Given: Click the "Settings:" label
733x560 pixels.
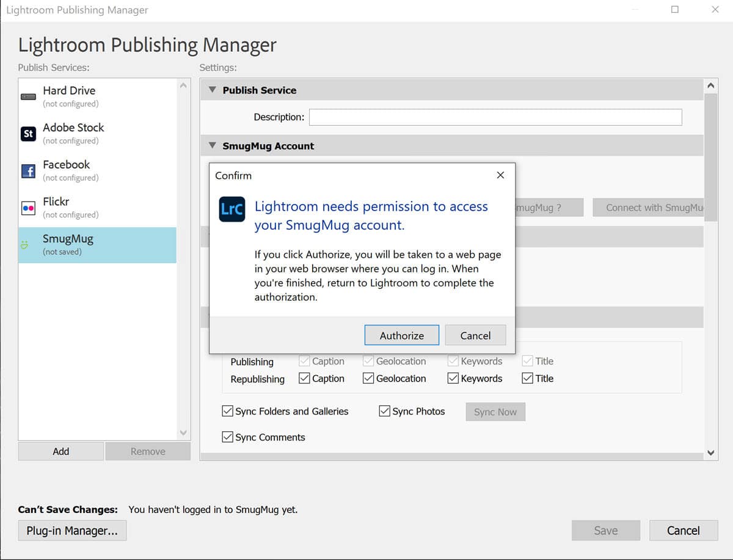Looking at the screenshot, I should point(218,68).
